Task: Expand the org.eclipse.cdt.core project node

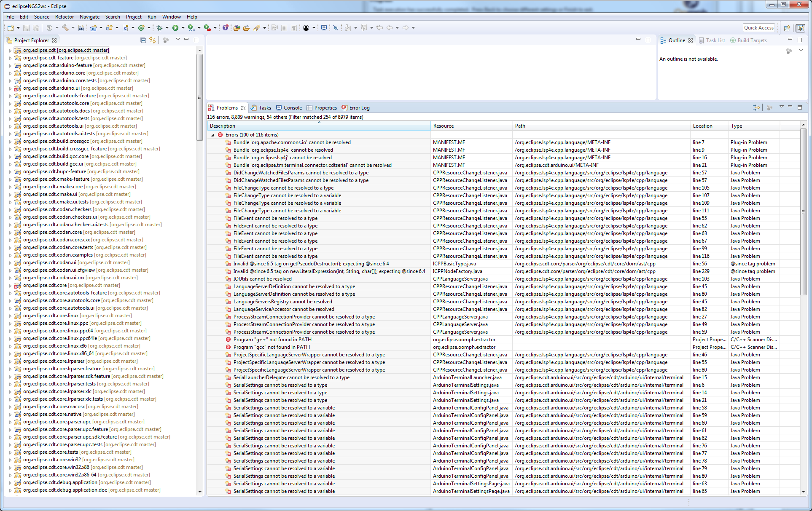Action: pos(10,286)
